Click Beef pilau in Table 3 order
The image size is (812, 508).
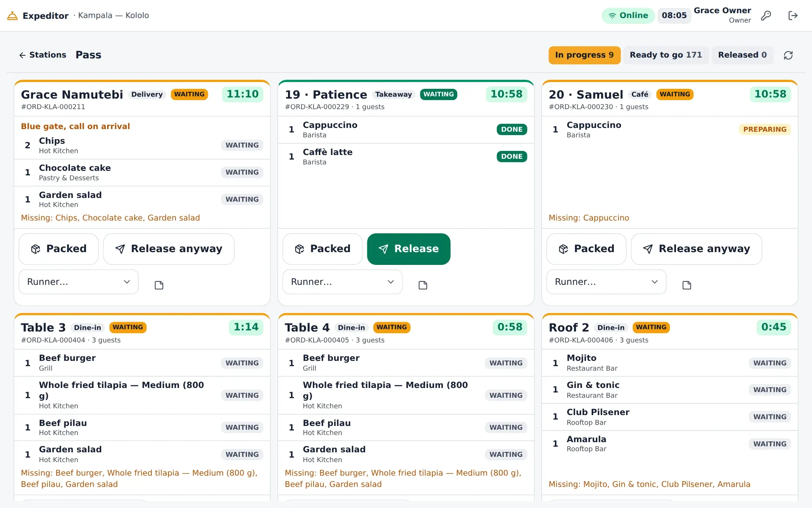[x=142, y=428]
